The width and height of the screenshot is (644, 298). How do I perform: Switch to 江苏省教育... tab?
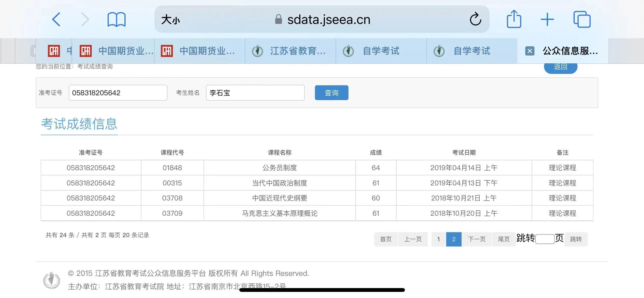pyautogui.click(x=290, y=51)
